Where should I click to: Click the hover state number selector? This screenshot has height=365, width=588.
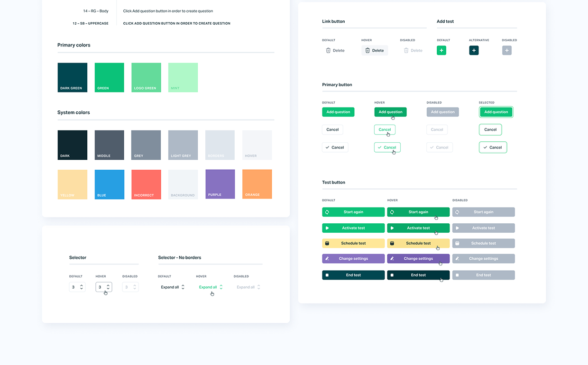103,287
